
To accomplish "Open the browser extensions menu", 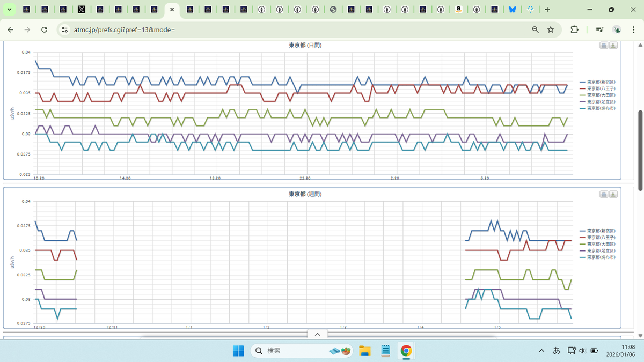I will [x=574, y=29].
